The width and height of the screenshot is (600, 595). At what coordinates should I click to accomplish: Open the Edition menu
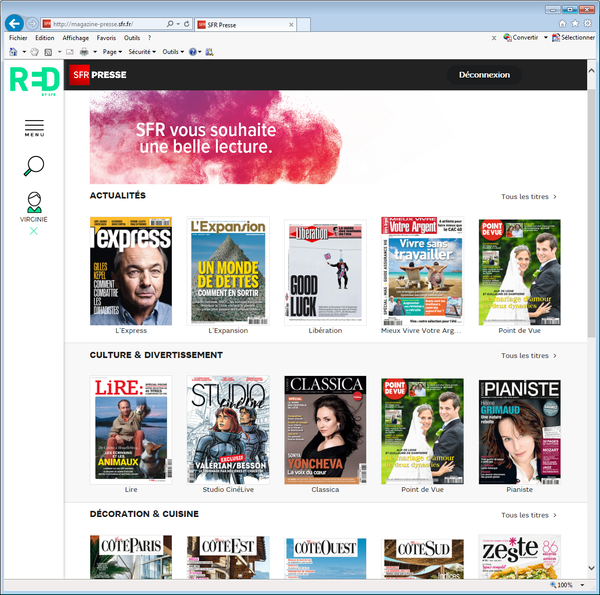[x=44, y=38]
